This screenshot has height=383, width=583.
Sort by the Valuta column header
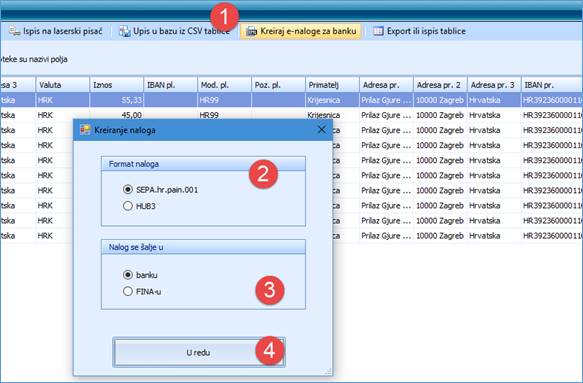[x=62, y=85]
